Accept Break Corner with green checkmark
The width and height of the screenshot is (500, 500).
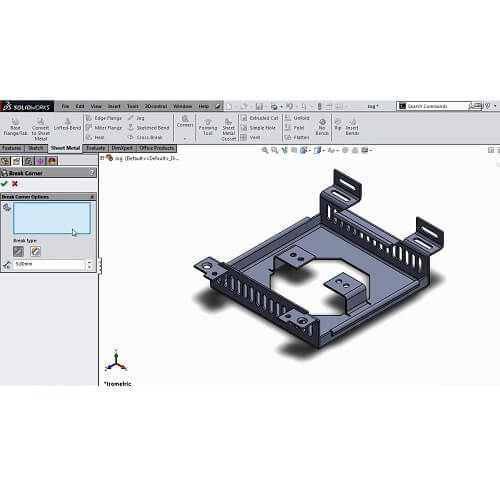(x=4, y=184)
